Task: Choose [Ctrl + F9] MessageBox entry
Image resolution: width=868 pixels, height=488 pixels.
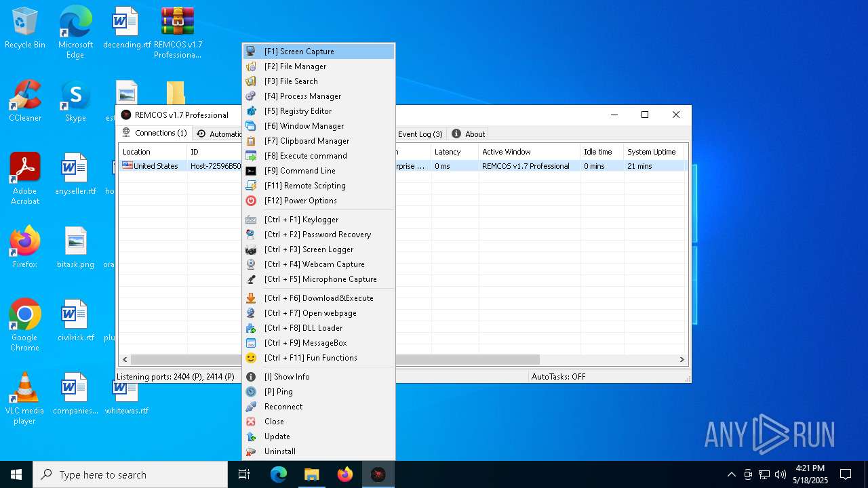Action: click(x=319, y=343)
